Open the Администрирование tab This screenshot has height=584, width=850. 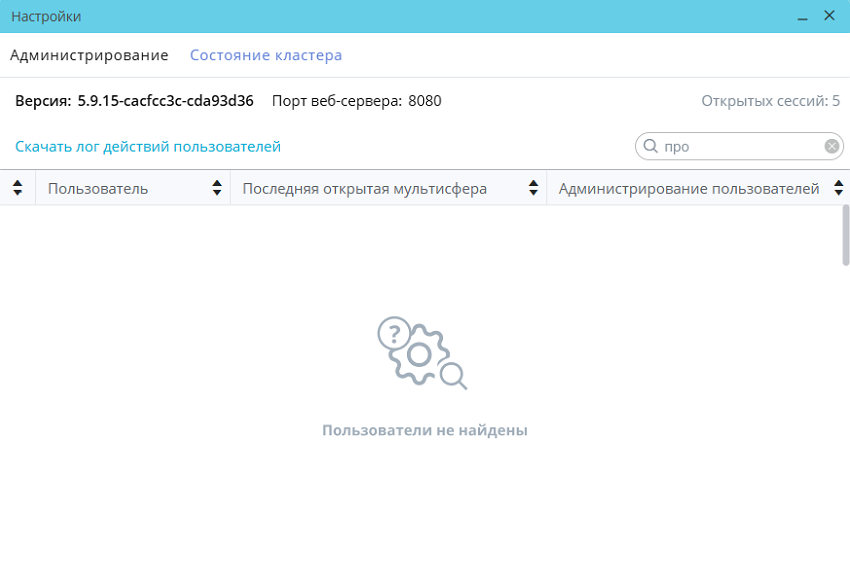pos(89,55)
